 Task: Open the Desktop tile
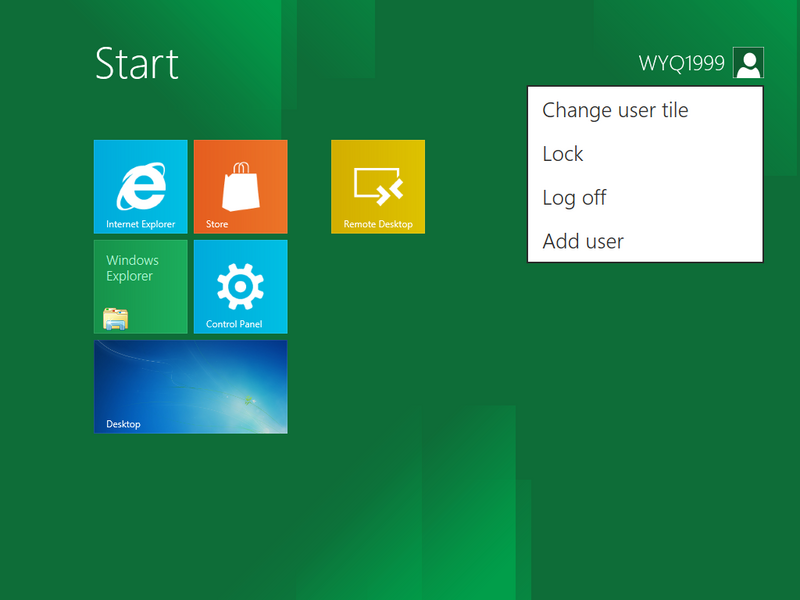click(190, 387)
